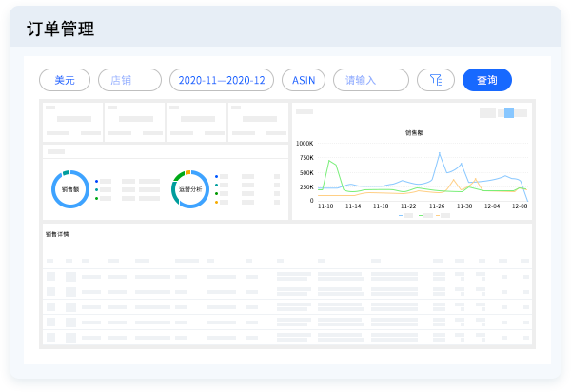This screenshot has width=571, height=392.
Task: Open the 美元 currency dropdown
Action: click(x=65, y=81)
